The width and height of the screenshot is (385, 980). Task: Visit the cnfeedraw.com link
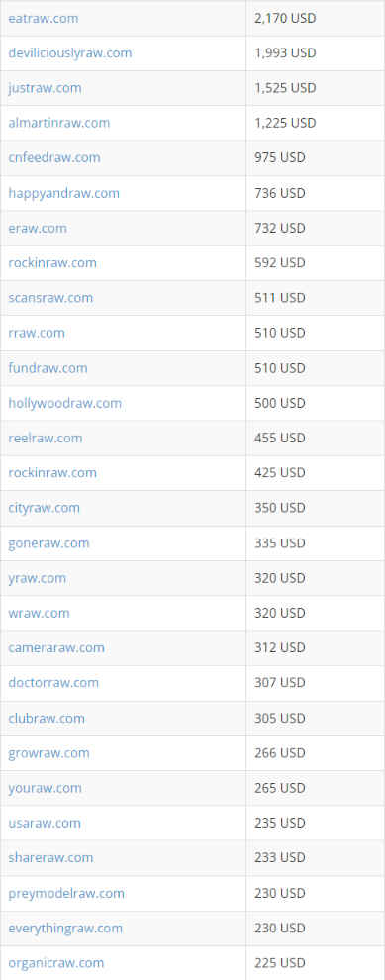click(x=53, y=158)
